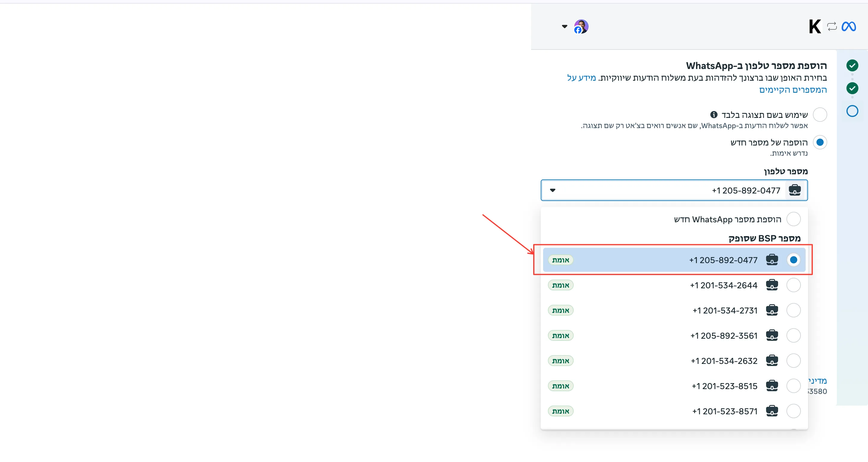Click the "הוספת מספר WhatsApp חדש" option label
The width and height of the screenshot is (868, 462).
tap(727, 220)
